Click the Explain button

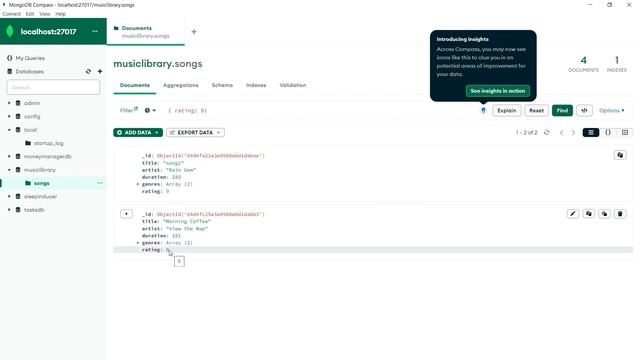pyautogui.click(x=507, y=111)
